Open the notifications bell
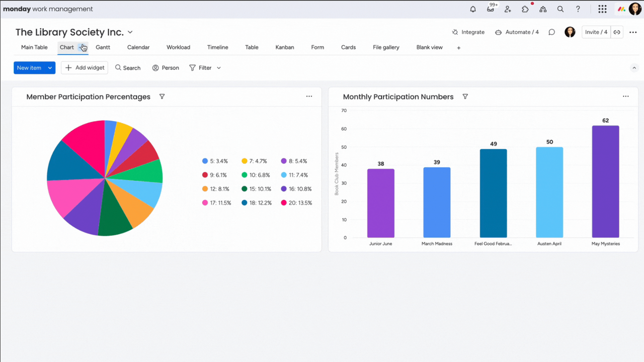Viewport: 644px width, 362px height. point(473,9)
